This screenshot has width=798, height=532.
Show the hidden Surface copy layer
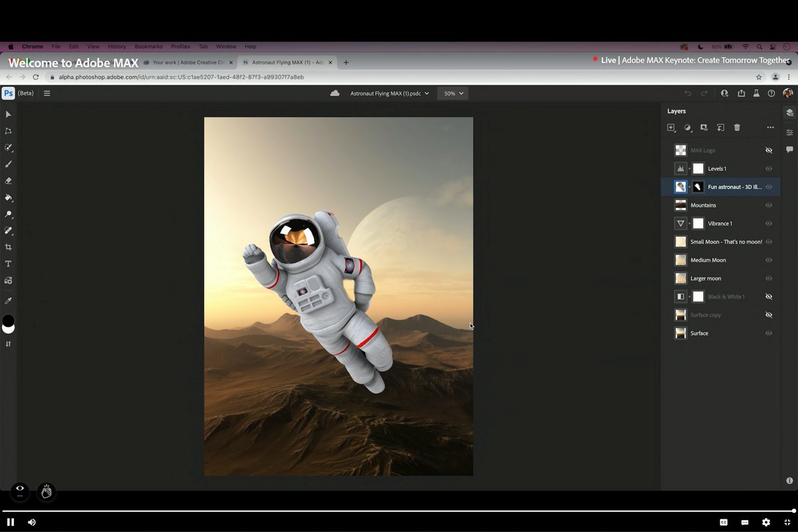coord(769,315)
